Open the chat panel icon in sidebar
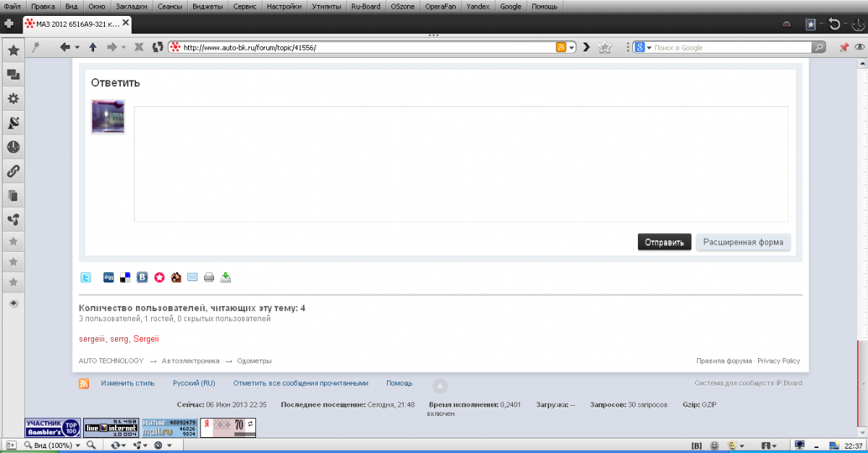868x453 pixels. coord(13,75)
